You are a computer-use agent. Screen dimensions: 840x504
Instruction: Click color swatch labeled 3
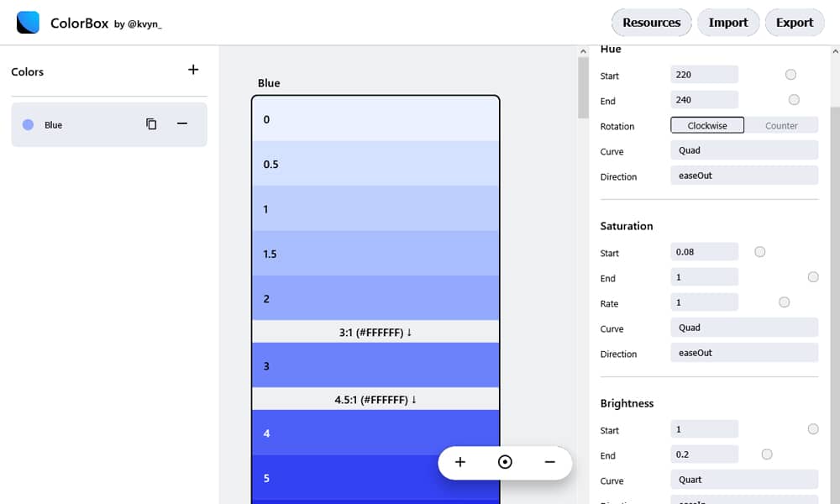[x=375, y=365]
